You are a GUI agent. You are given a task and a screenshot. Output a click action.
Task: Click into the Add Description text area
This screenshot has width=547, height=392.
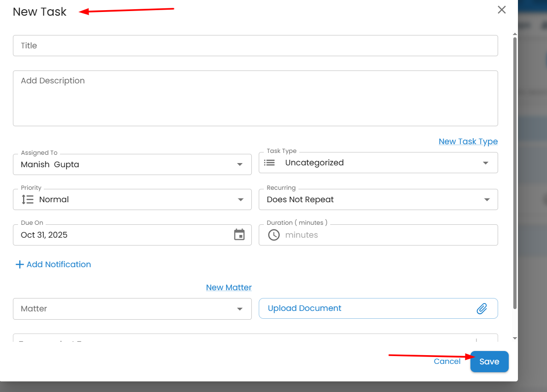point(255,98)
